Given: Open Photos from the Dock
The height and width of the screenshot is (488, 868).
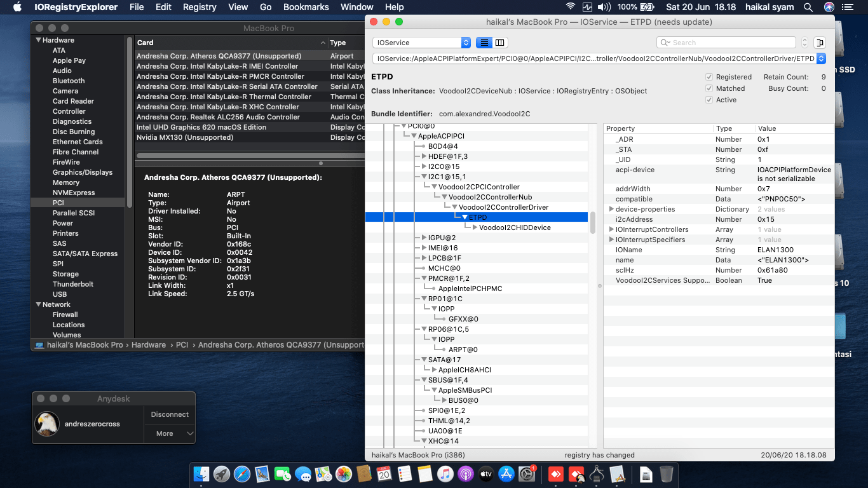Looking at the screenshot, I should click(344, 474).
